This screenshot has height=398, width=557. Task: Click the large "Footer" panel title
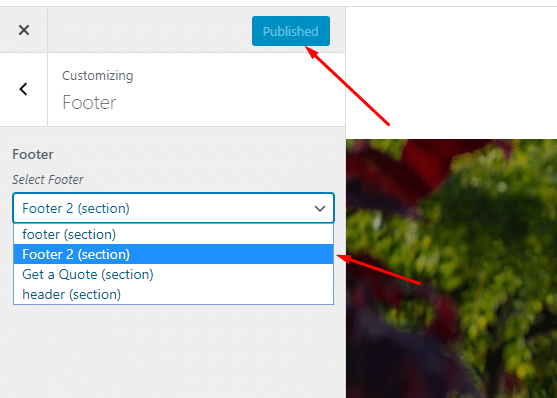pyautogui.click(x=89, y=102)
